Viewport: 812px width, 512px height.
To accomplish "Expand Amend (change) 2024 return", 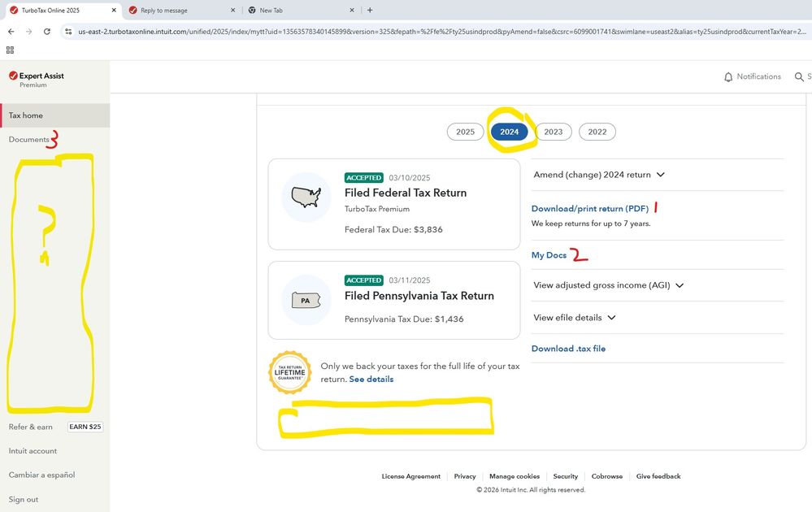I will point(599,175).
